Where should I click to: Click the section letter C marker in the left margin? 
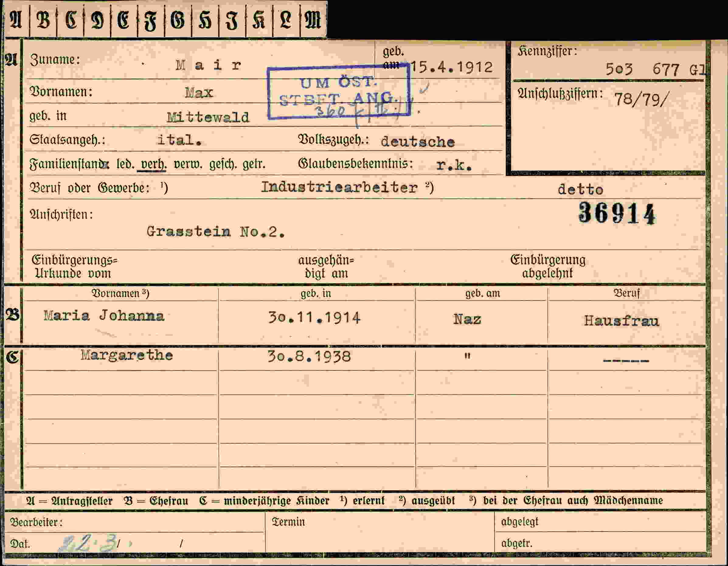[x=12, y=357]
